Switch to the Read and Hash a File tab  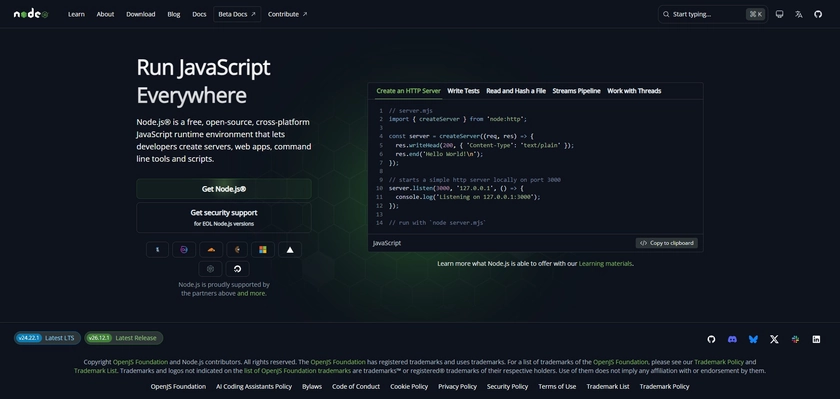click(516, 91)
